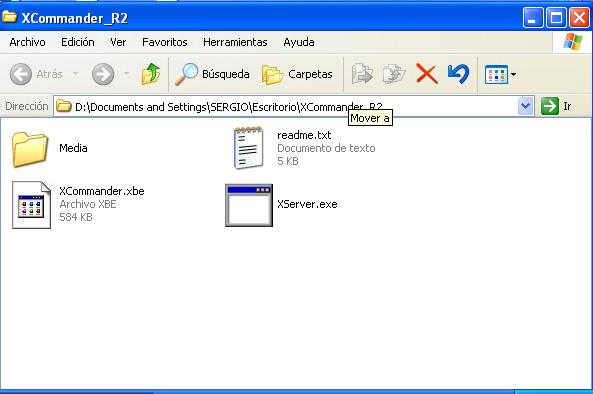This screenshot has width=593, height=394.
Task: Click the red X delete icon
Action: pos(427,74)
